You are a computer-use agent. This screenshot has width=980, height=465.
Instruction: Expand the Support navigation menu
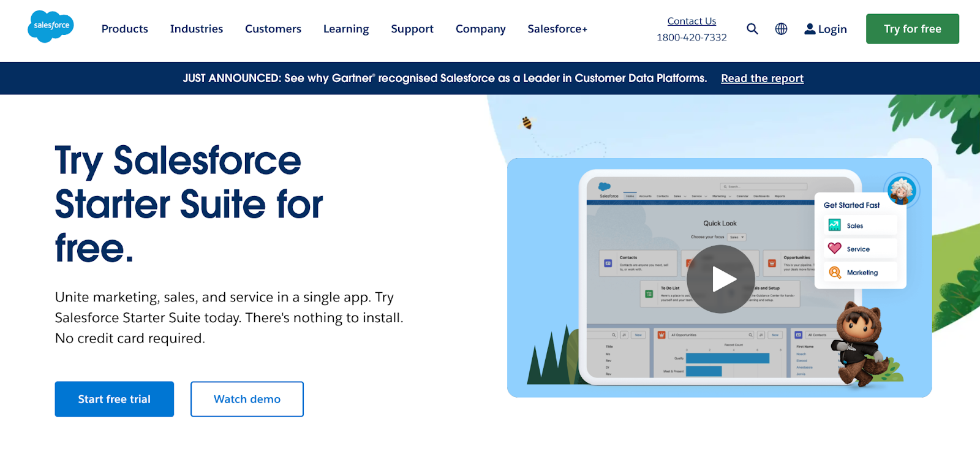tap(412, 29)
